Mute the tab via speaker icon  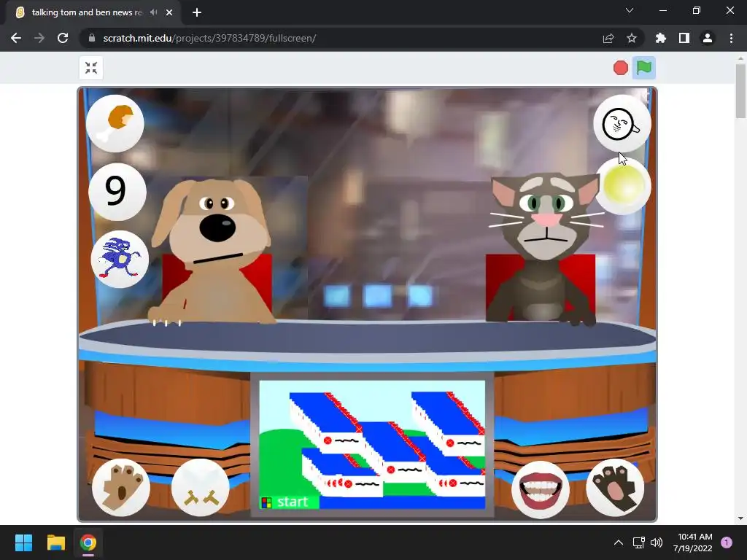tap(153, 12)
